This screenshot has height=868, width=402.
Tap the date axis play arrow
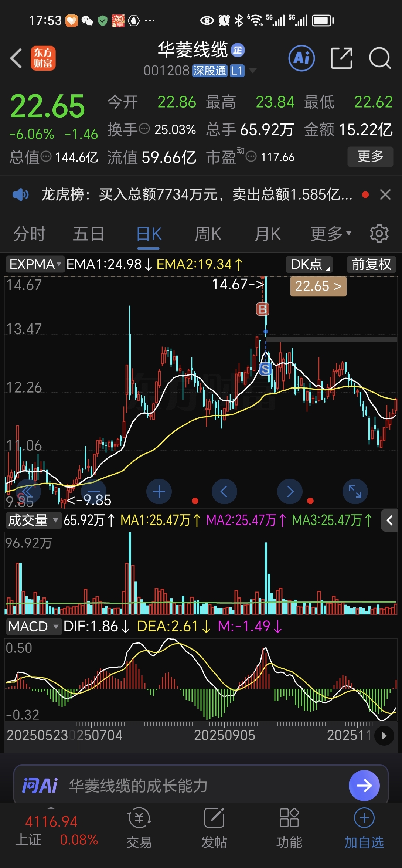click(x=384, y=736)
